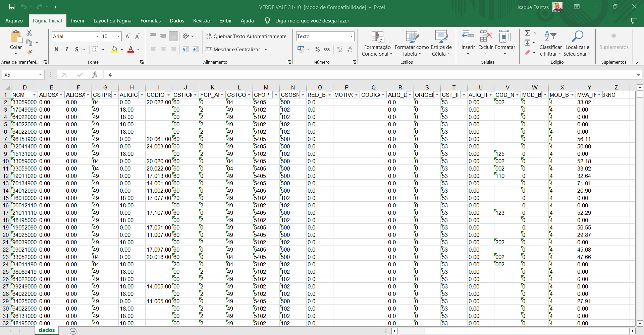Align text left horizontally

click(x=153, y=49)
